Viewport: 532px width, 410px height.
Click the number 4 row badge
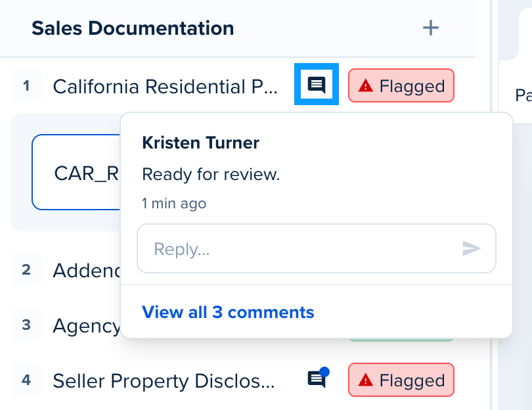[26, 380]
